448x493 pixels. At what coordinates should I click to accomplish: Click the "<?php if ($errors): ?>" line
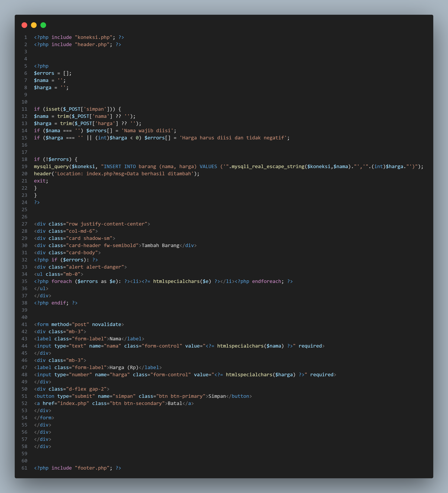click(66, 260)
